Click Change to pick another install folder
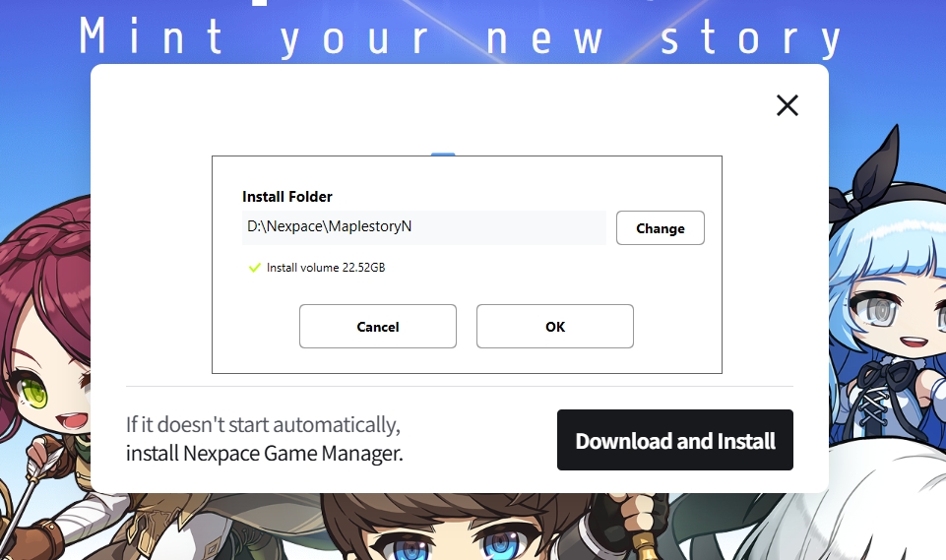Screen dimensions: 946x560 pyautogui.click(x=660, y=228)
